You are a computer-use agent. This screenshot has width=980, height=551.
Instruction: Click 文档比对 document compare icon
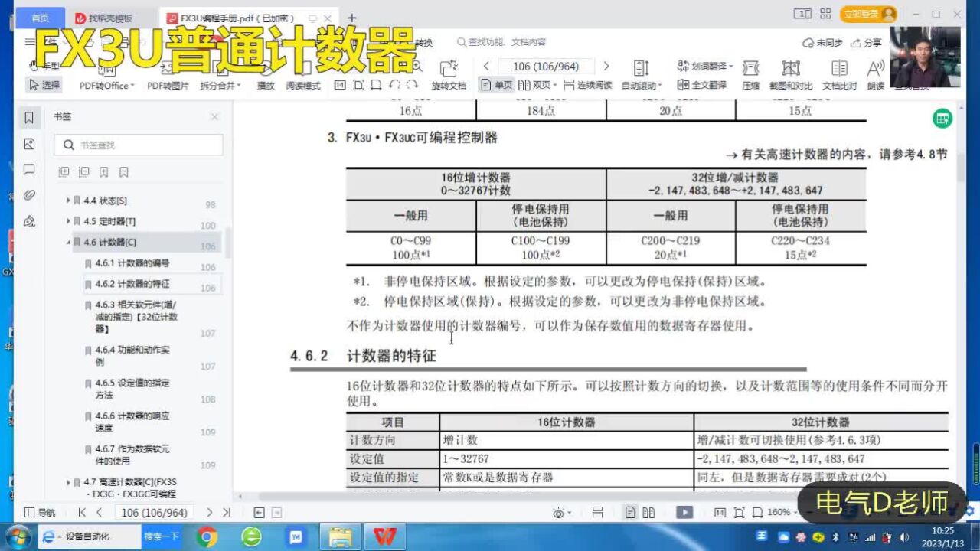839,75
